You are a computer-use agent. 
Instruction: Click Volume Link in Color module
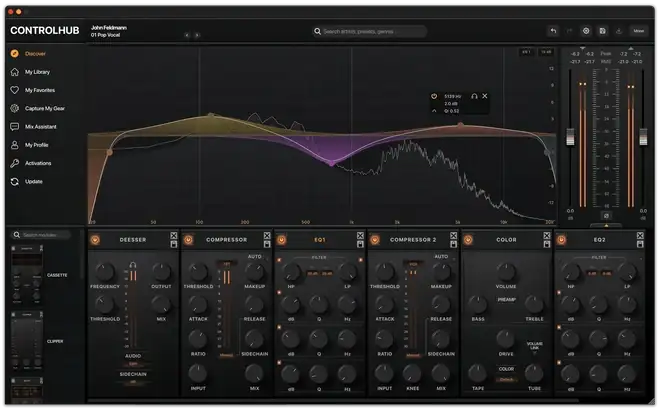pos(535,346)
